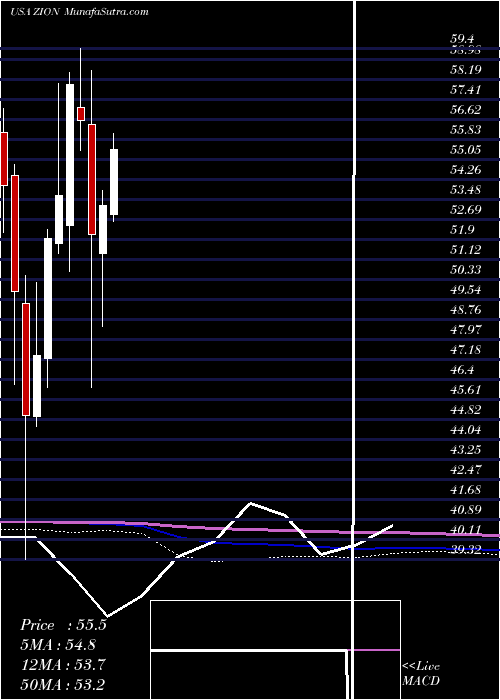The width and height of the screenshot is (500, 700).
Task: Click the 40.11 axis label
Action: click(466, 530)
